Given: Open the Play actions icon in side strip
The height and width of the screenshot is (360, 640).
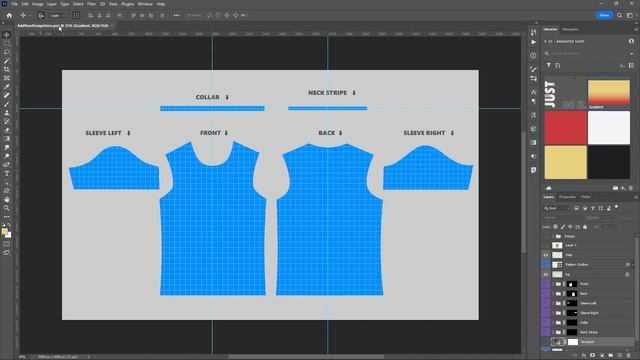Looking at the screenshot, I should coord(533,42).
